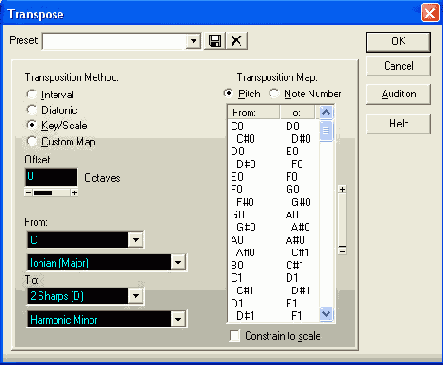Select the F#0 to G#0 map row
This screenshot has width=443, height=365.
point(274,202)
